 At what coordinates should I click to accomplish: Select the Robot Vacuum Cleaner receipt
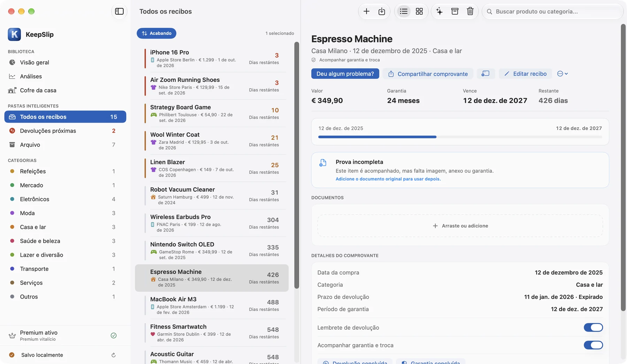[x=212, y=196]
